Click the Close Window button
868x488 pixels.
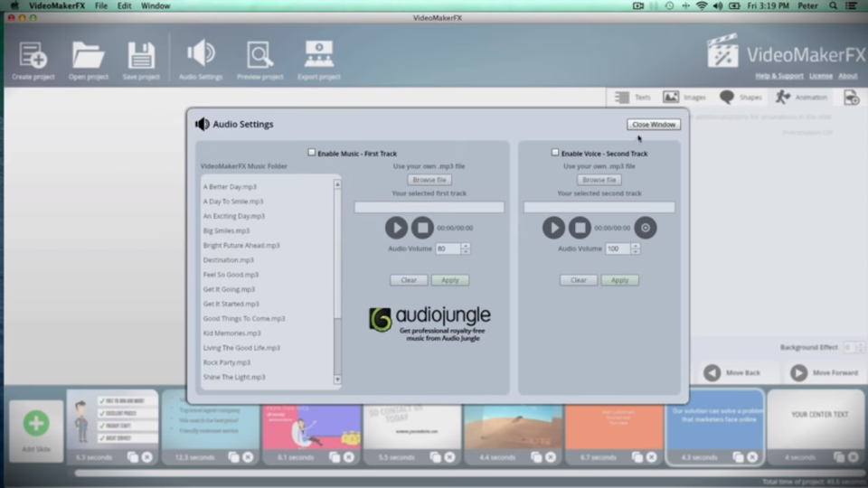(x=654, y=125)
